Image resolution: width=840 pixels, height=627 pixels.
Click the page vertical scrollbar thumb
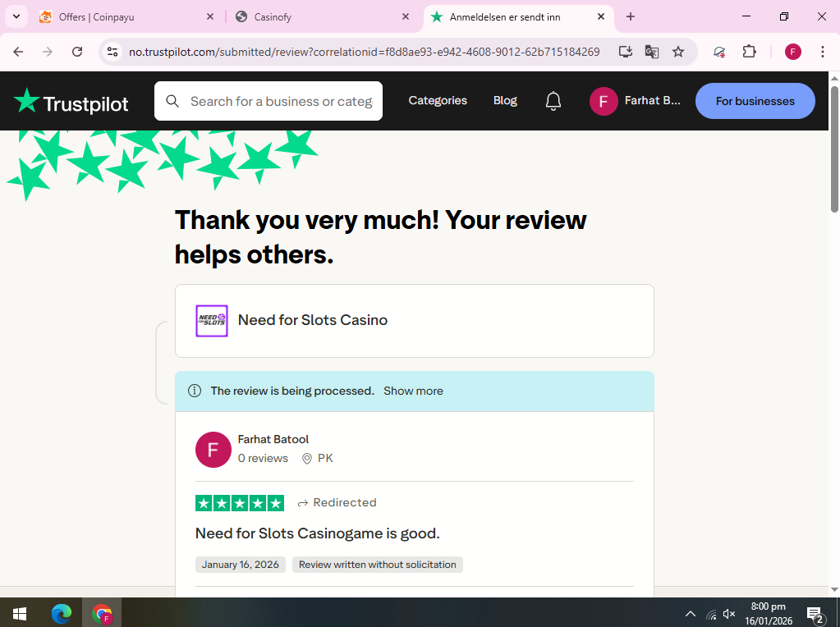coord(834,149)
